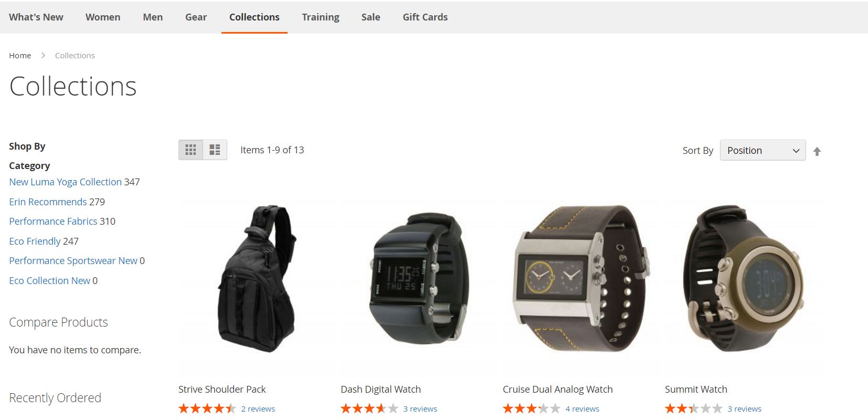Open the Erin Recommends category
The width and height of the screenshot is (868, 420).
48,202
